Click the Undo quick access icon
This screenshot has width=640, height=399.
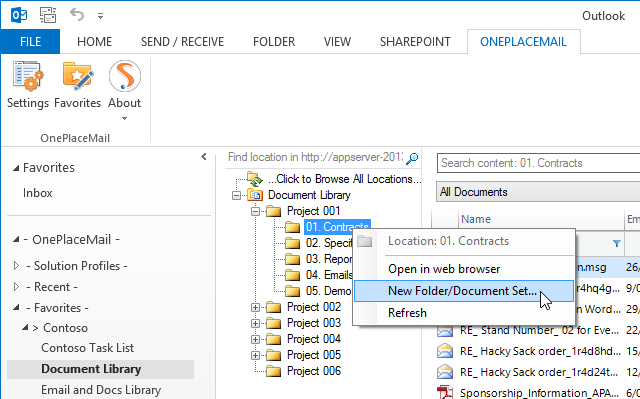pyautogui.click(x=77, y=15)
